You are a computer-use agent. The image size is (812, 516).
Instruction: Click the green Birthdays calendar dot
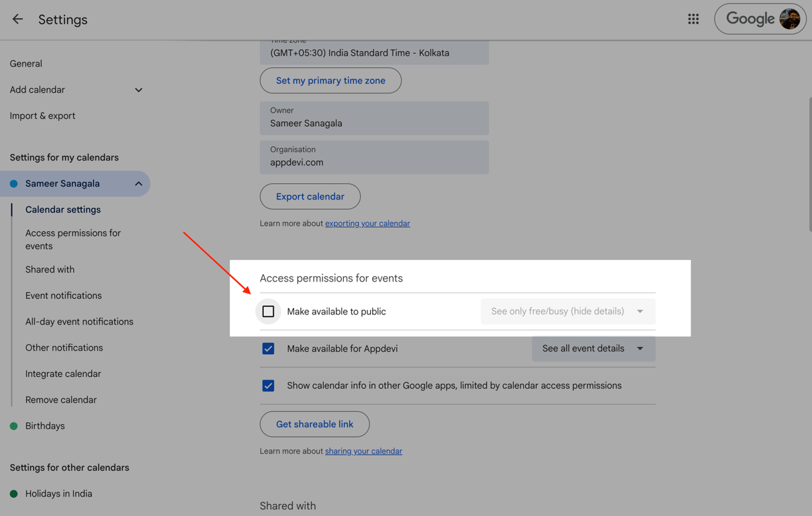(13, 426)
